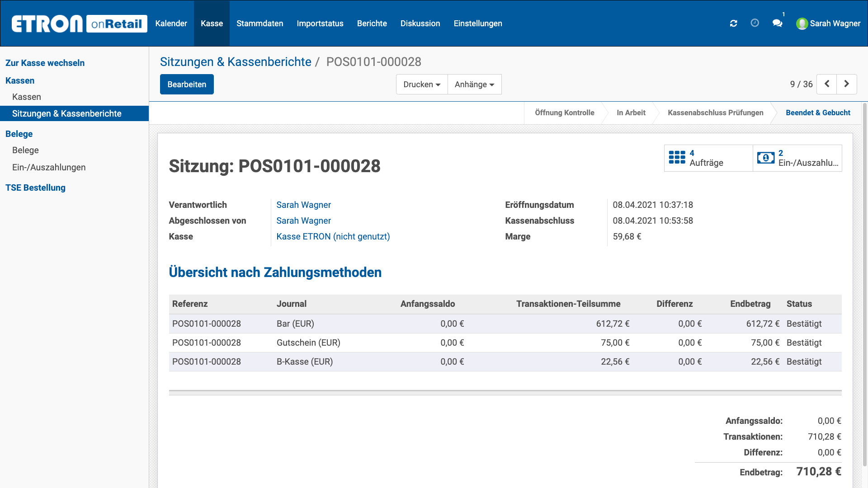This screenshot has width=868, height=488.
Task: Click the Endbetrag column header
Action: [x=750, y=304]
